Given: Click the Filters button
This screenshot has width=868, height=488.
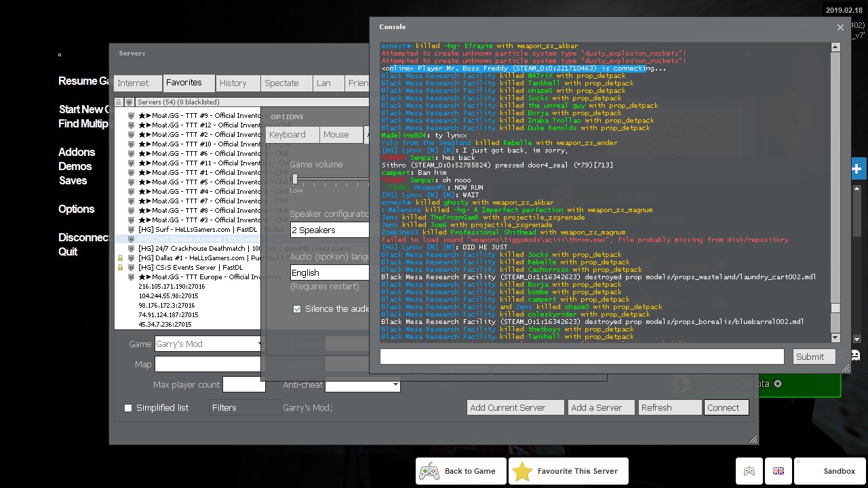Looking at the screenshot, I should coord(245,407).
